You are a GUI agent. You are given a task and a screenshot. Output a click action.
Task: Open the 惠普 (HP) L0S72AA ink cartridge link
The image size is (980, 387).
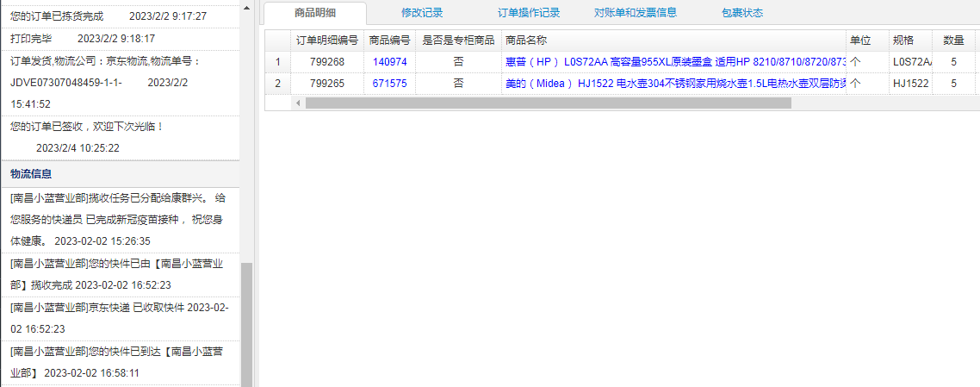pyautogui.click(x=675, y=62)
